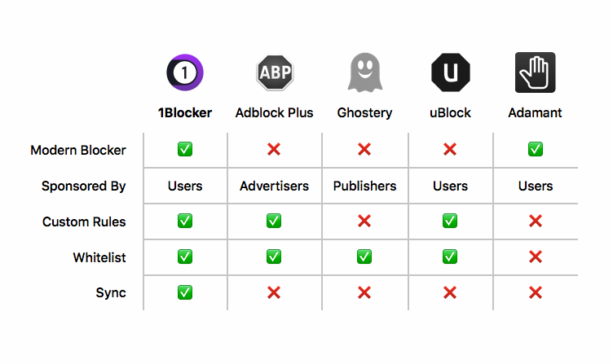Click the ABP Adblock Plus octagon icon
This screenshot has width=613, height=364.
[x=275, y=72]
